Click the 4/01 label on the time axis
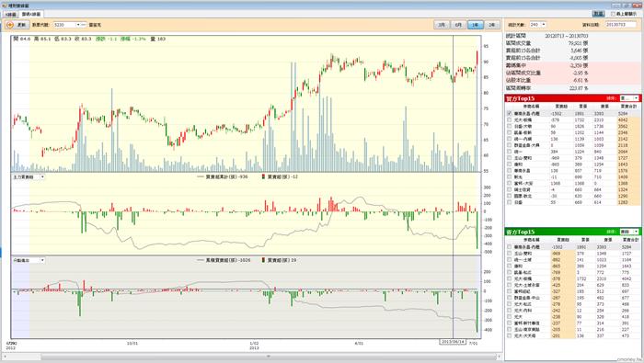The width and height of the screenshot is (644, 363). click(359, 343)
